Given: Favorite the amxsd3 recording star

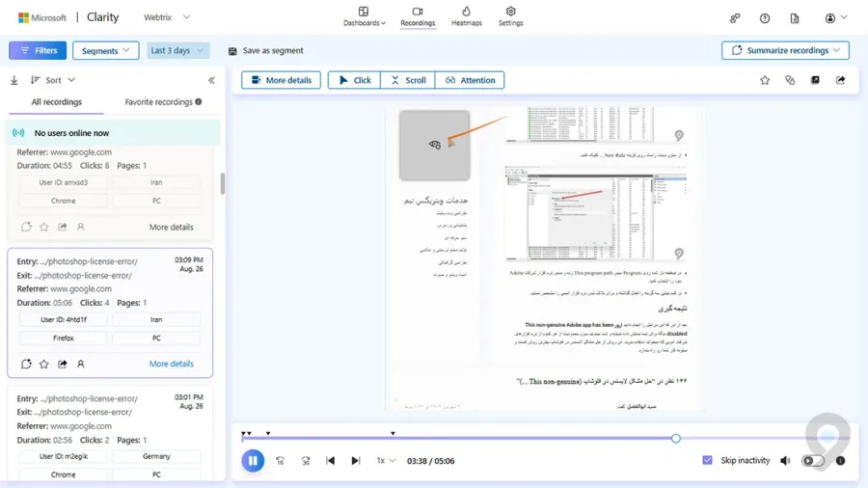Looking at the screenshot, I should [44, 227].
